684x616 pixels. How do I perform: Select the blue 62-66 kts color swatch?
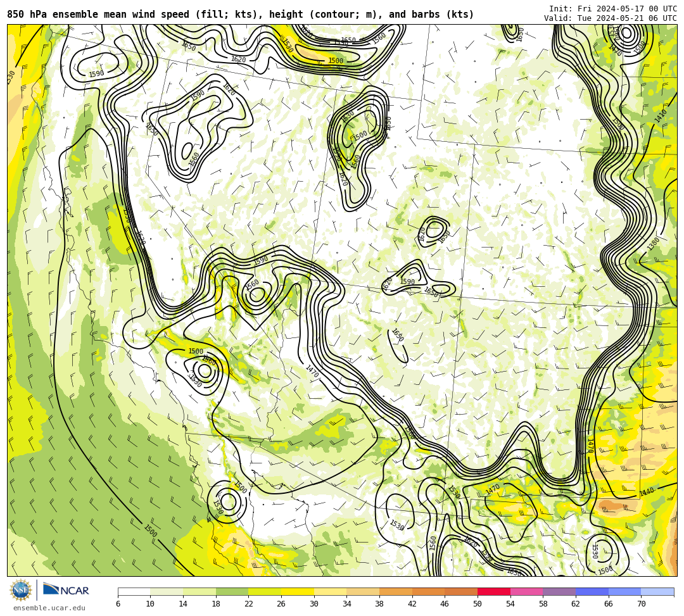coord(592,591)
